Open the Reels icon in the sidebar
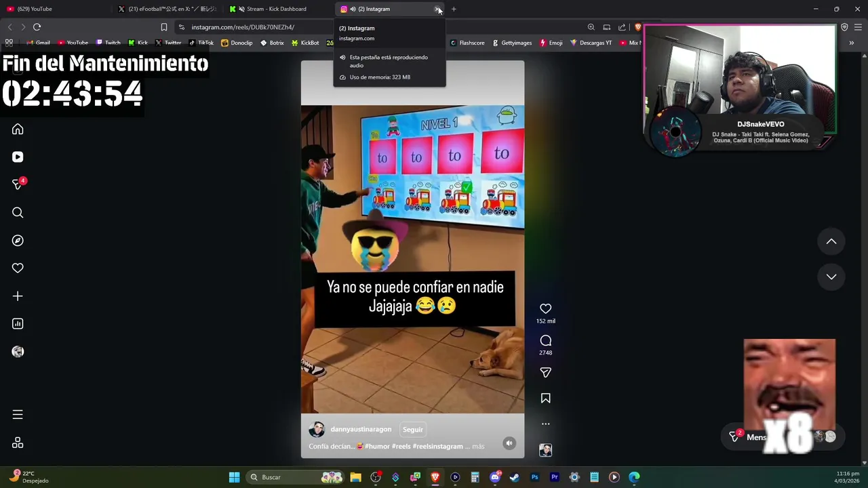Screen dimensions: 868x488 (18, 157)
